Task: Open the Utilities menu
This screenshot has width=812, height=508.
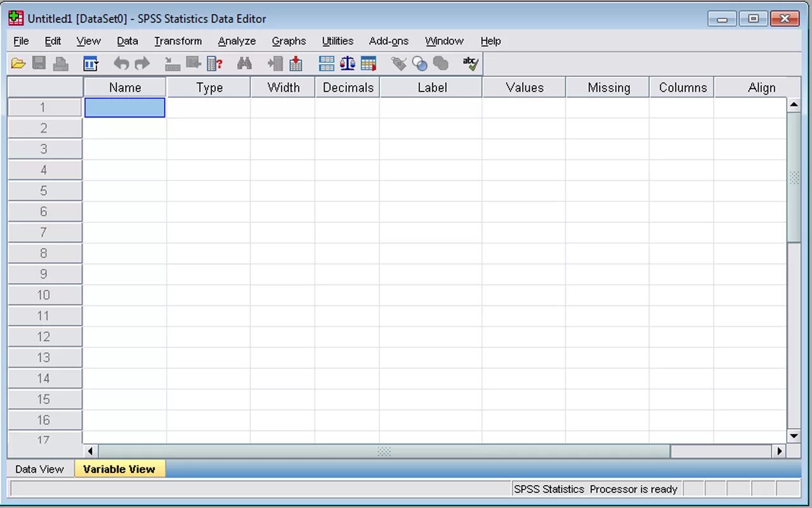Action: (337, 41)
